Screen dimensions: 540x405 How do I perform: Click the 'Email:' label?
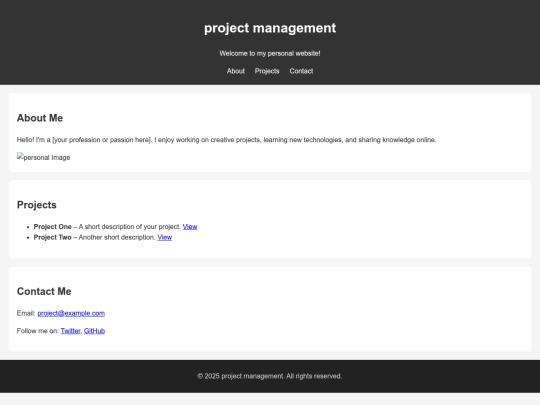point(26,313)
